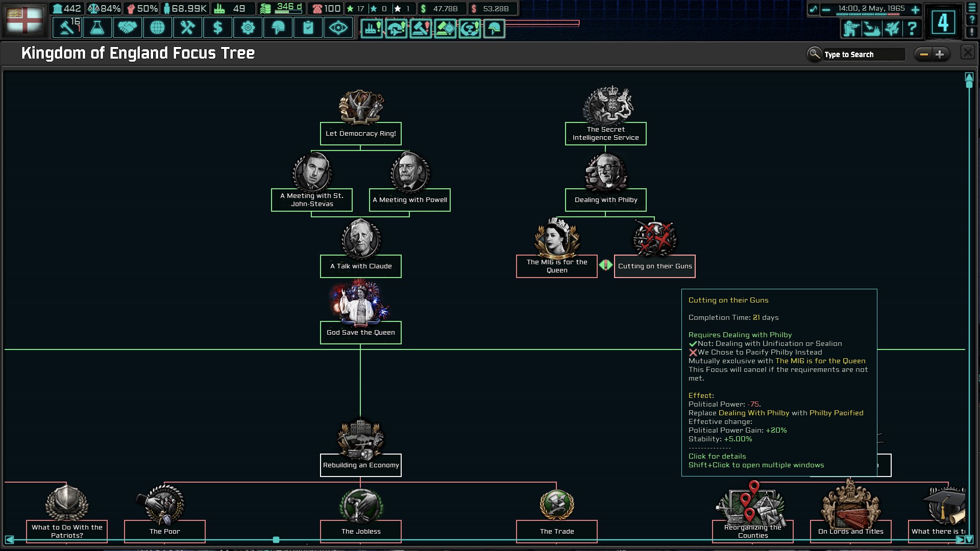Screen dimensions: 980x551
Task: Expand the hamburger menu in the corner
Action: pos(972,8)
